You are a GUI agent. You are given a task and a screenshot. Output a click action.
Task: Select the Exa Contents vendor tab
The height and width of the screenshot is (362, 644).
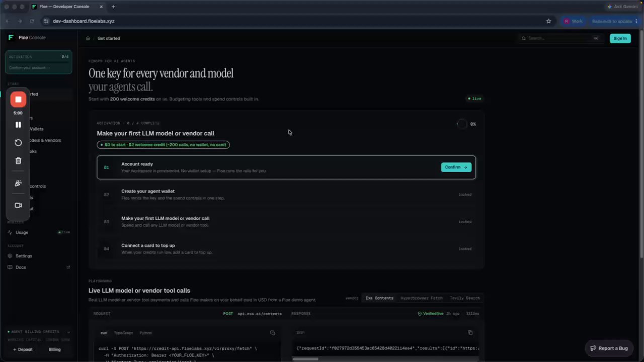(x=379, y=298)
